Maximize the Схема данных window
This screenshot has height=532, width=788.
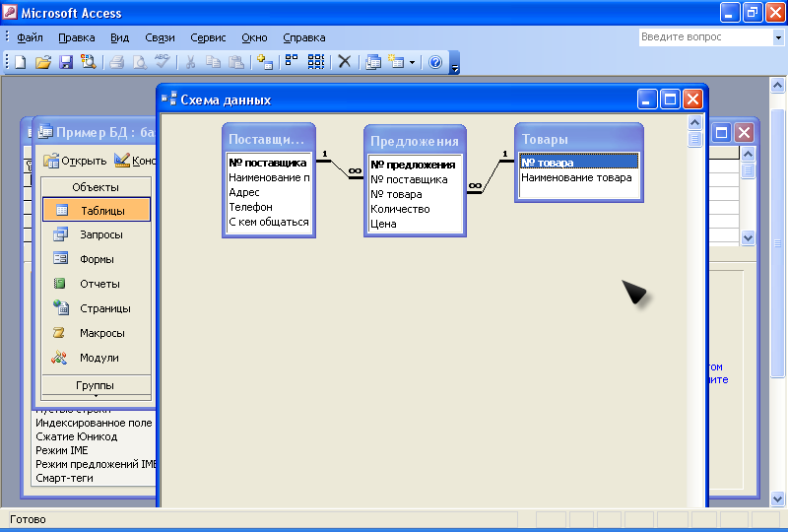[x=670, y=100]
